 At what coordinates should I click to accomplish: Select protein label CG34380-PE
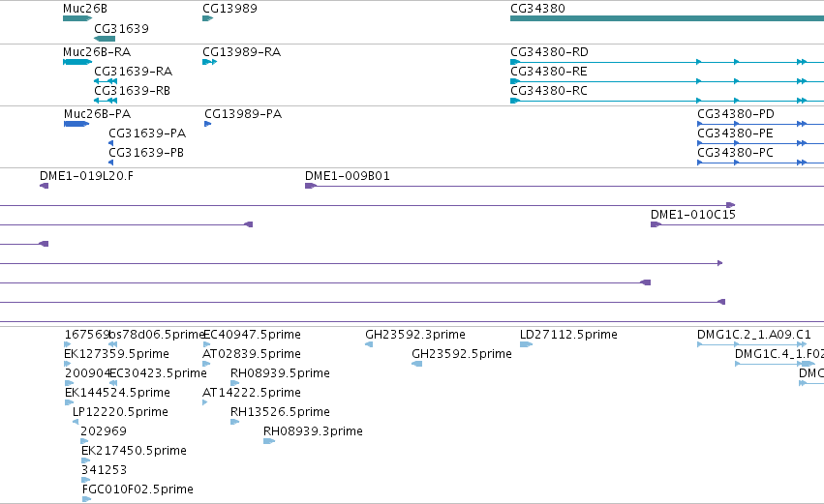tap(735, 133)
